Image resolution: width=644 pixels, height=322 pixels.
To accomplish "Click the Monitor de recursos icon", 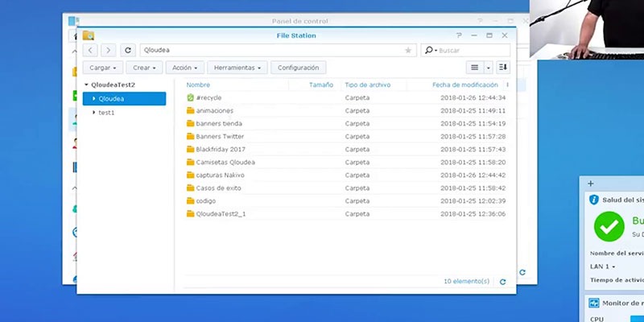I will pos(594,303).
